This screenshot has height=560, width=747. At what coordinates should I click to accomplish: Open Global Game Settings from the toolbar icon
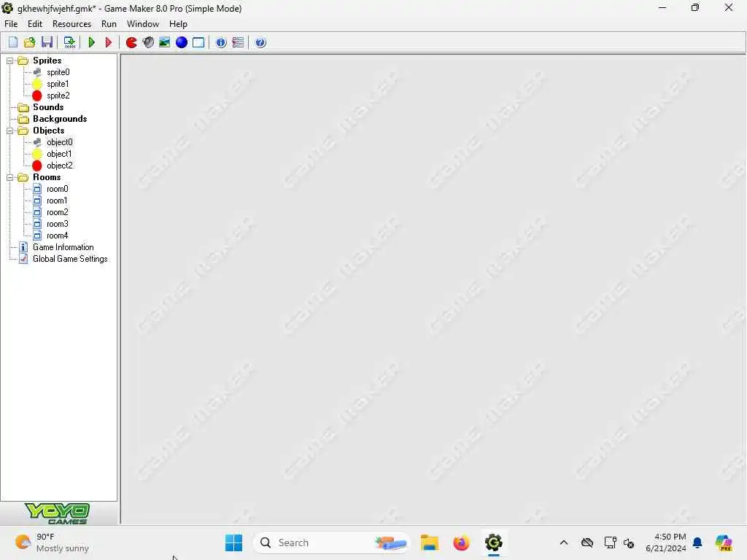(238, 42)
